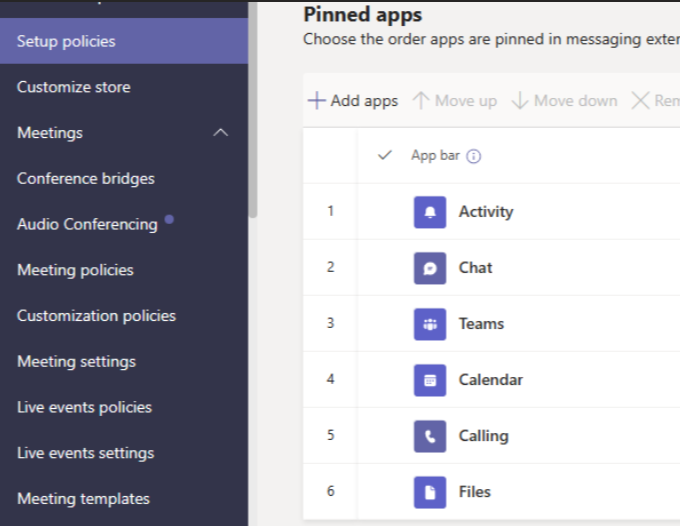
Task: Click the up arrow icon of Move up
Action: (421, 101)
